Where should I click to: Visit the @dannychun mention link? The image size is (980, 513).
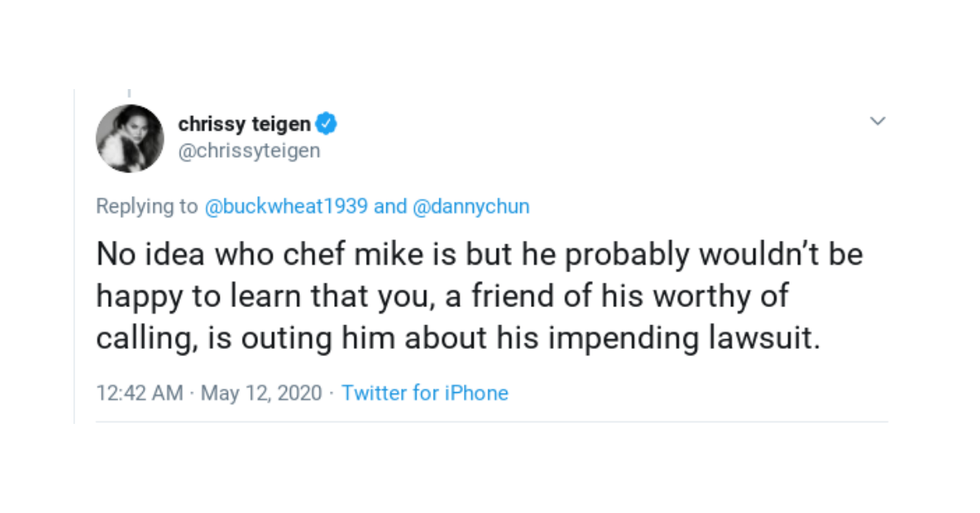point(471,207)
